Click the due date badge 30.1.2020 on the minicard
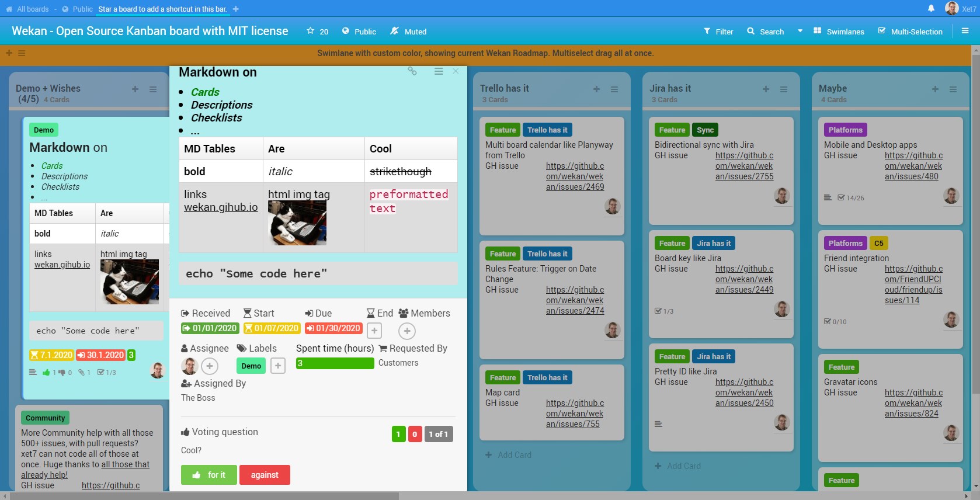Screen dimensions: 980x500 (100, 355)
